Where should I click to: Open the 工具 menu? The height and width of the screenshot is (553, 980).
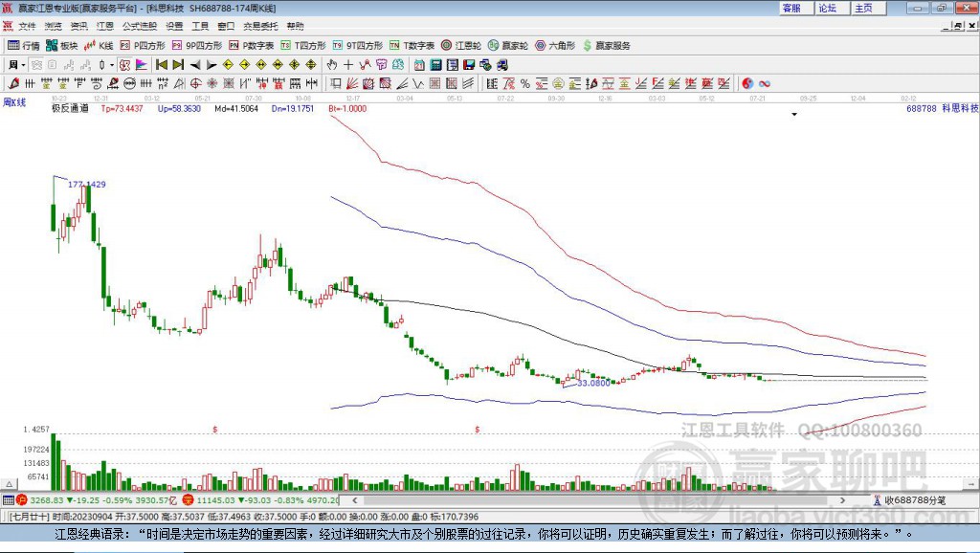[200, 26]
